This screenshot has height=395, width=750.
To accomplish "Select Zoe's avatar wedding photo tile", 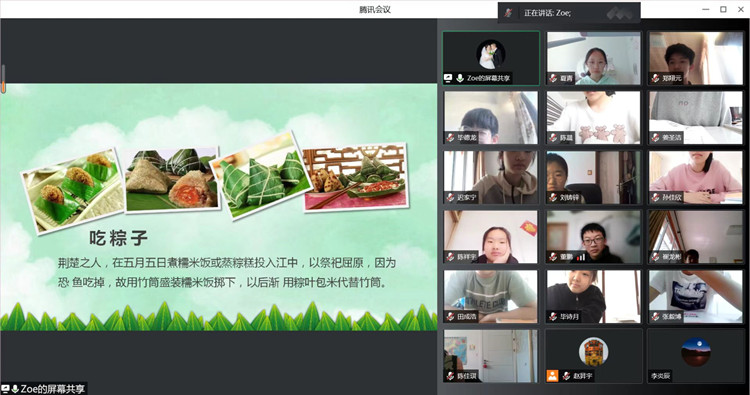I will click(491, 54).
